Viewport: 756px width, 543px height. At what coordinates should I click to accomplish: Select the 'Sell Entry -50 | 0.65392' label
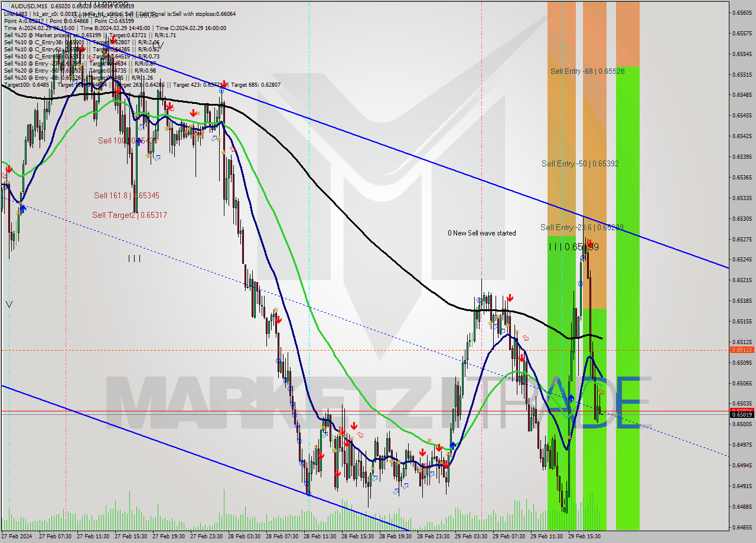(580, 163)
